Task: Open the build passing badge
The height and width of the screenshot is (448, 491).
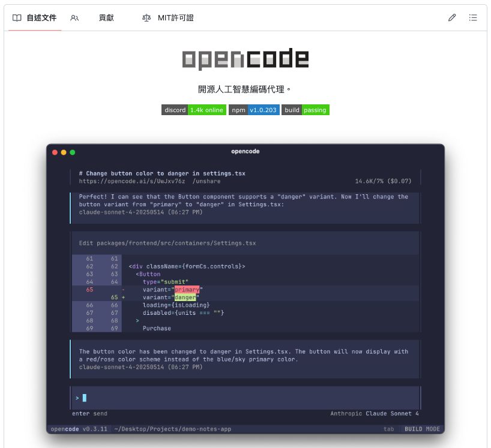Action: (306, 110)
